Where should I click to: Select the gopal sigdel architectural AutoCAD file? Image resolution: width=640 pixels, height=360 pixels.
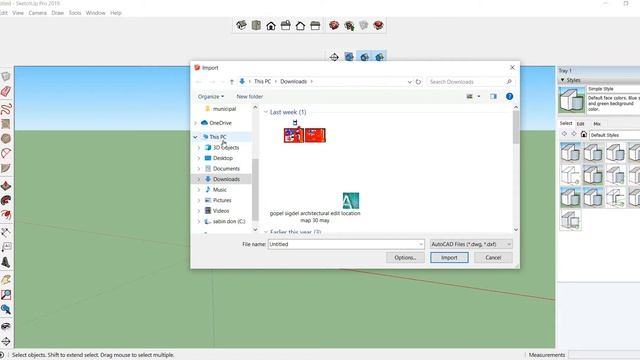[315, 208]
